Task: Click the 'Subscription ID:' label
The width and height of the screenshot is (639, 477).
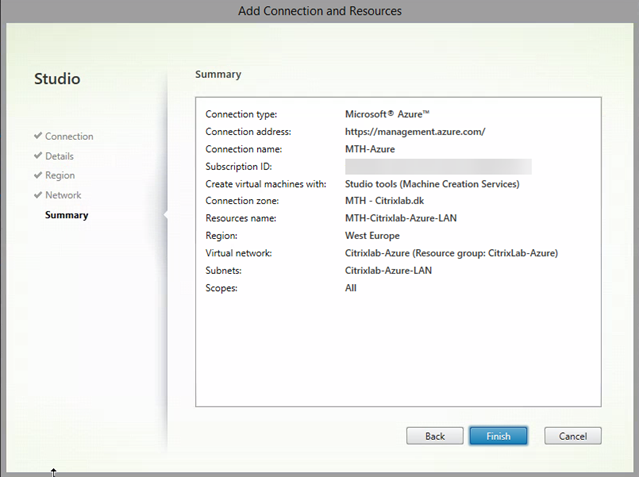Action: pos(238,167)
